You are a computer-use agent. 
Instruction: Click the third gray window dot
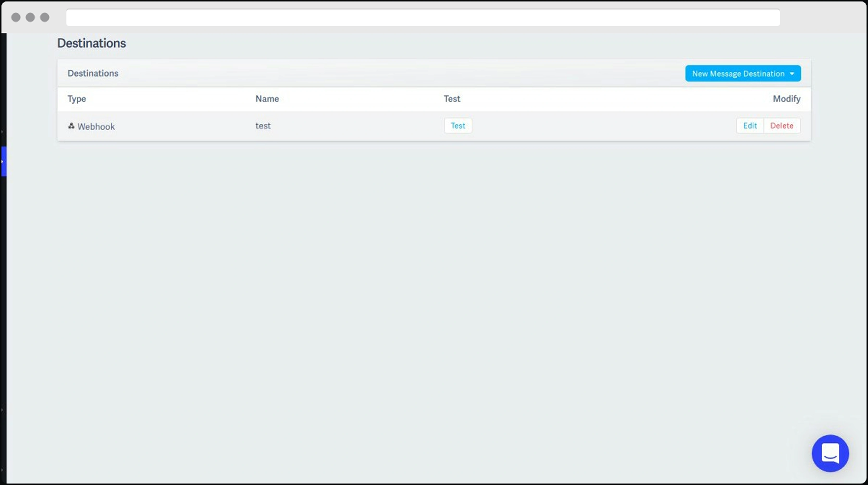click(x=45, y=17)
